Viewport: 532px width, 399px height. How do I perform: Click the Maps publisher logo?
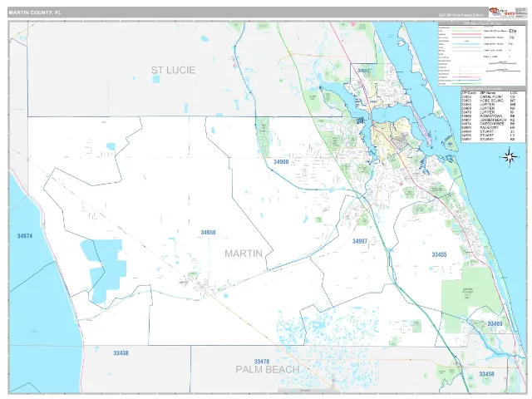(x=502, y=13)
